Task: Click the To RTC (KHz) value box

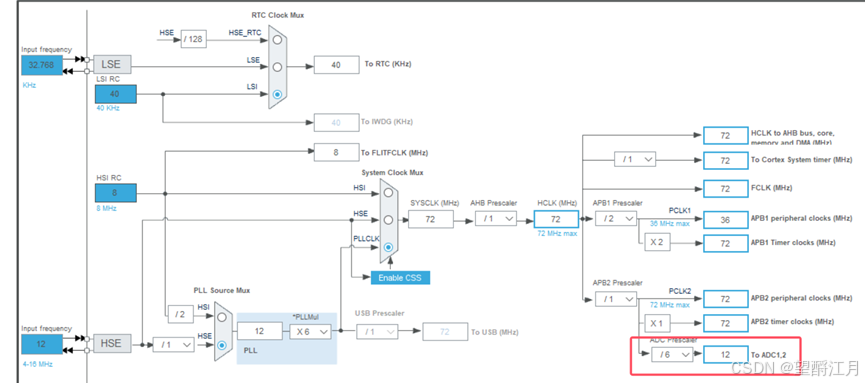Action: tap(336, 65)
